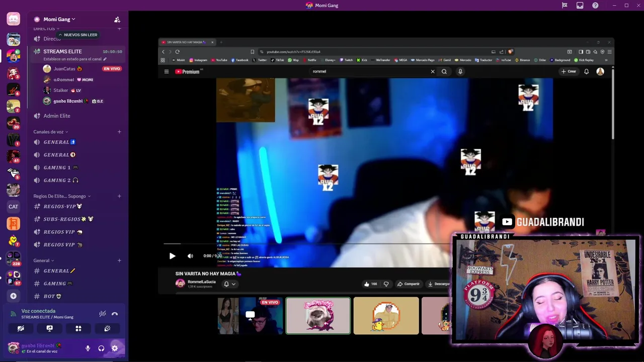Viewport: 644px width, 362px height.
Task: Collapse the General channel category
Action: click(43, 260)
